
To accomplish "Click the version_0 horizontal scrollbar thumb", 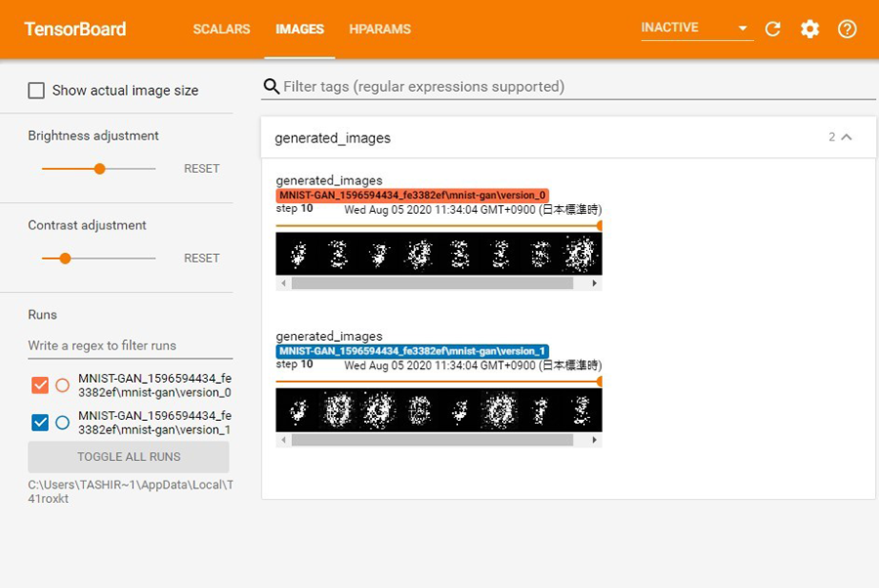I will 433,283.
